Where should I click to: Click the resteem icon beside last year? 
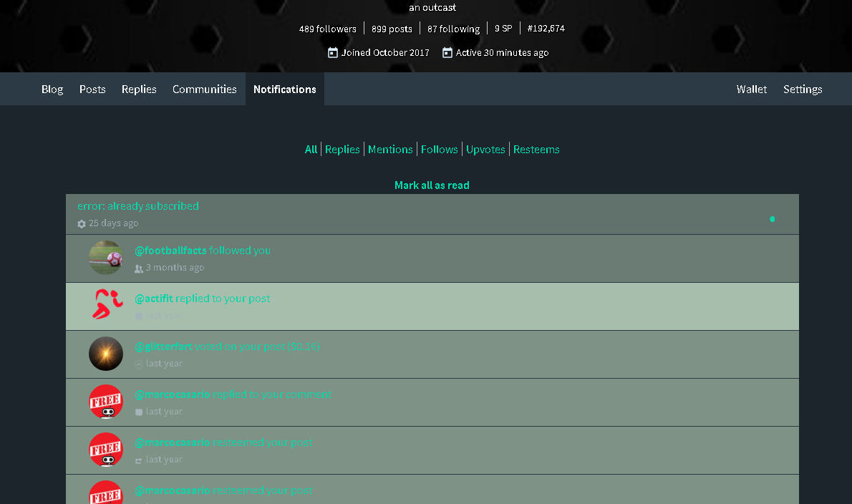click(x=139, y=460)
